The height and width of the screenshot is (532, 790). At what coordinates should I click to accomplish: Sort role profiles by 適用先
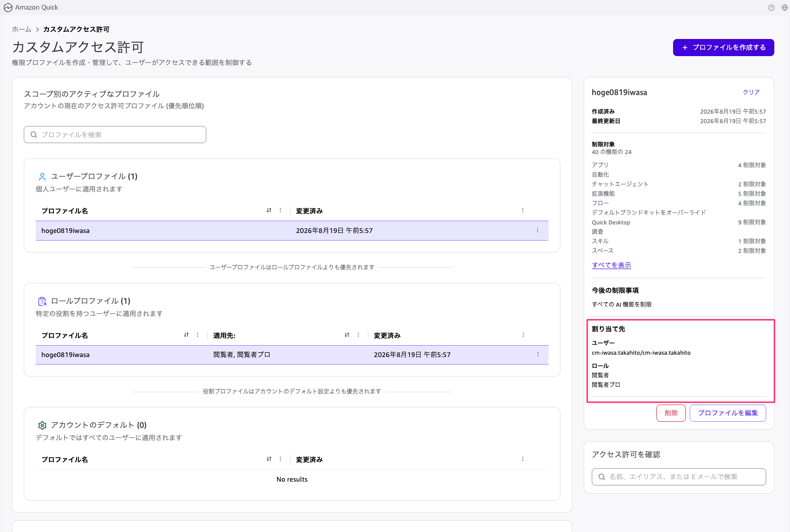pyautogui.click(x=347, y=335)
